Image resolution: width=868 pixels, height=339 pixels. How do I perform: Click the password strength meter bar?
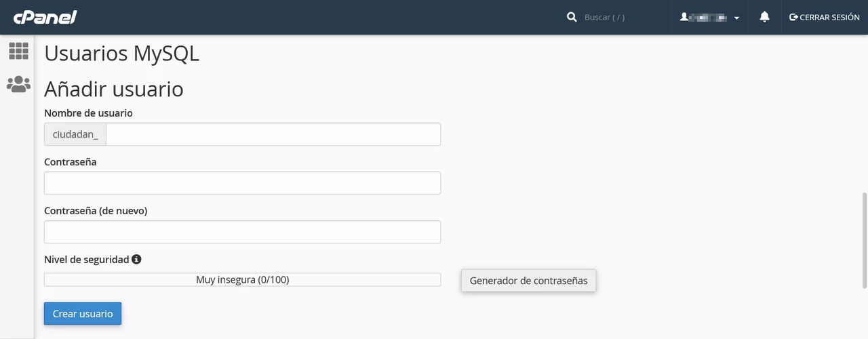click(242, 279)
